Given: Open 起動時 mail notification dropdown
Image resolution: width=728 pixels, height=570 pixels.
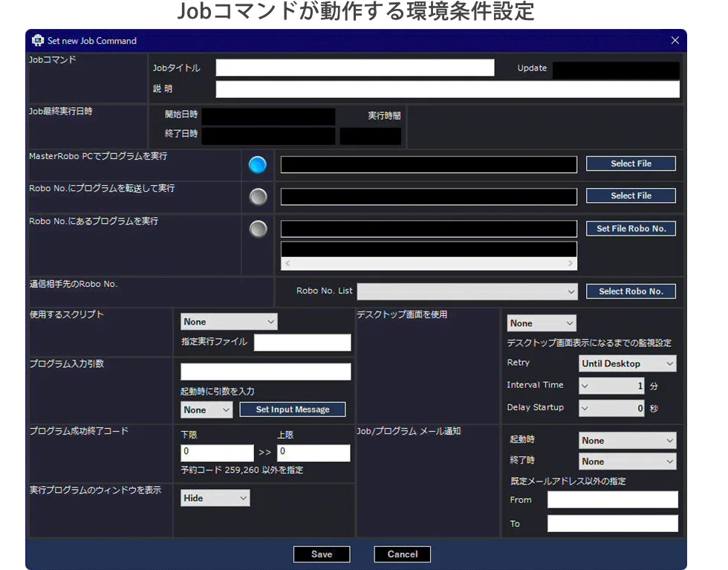Looking at the screenshot, I should point(627,441).
